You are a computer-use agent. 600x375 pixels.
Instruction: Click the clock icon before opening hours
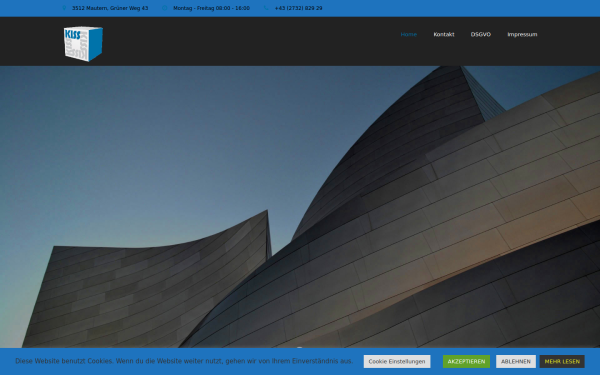(165, 8)
